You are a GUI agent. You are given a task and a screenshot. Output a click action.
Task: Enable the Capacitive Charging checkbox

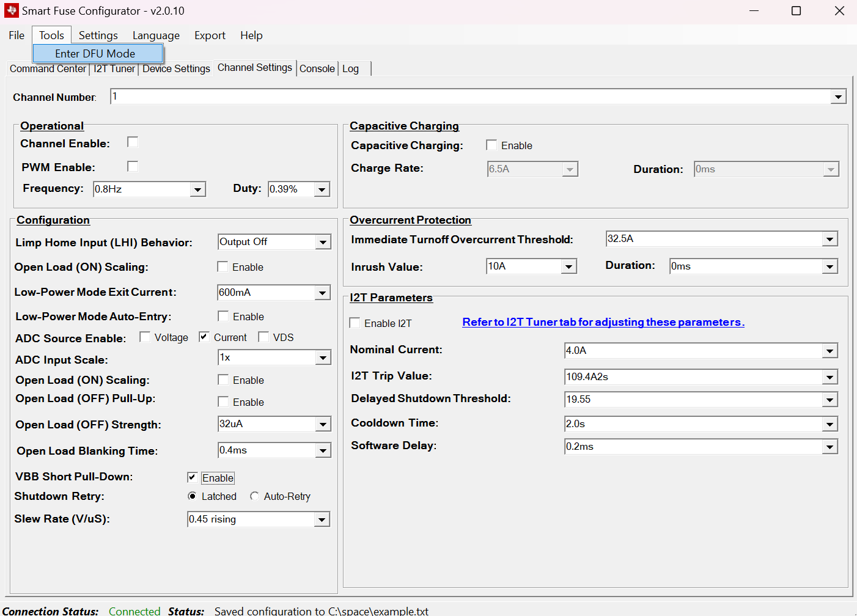(491, 145)
